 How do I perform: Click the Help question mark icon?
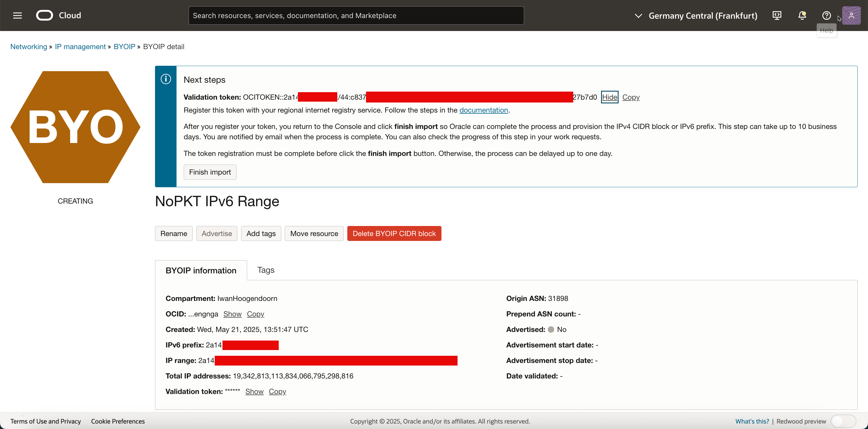coord(826,16)
